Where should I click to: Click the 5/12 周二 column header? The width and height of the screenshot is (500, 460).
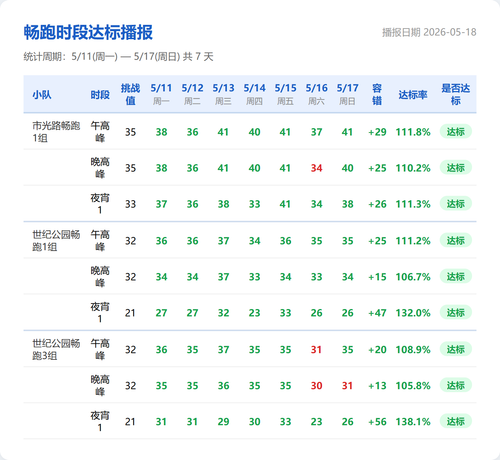[192, 94]
